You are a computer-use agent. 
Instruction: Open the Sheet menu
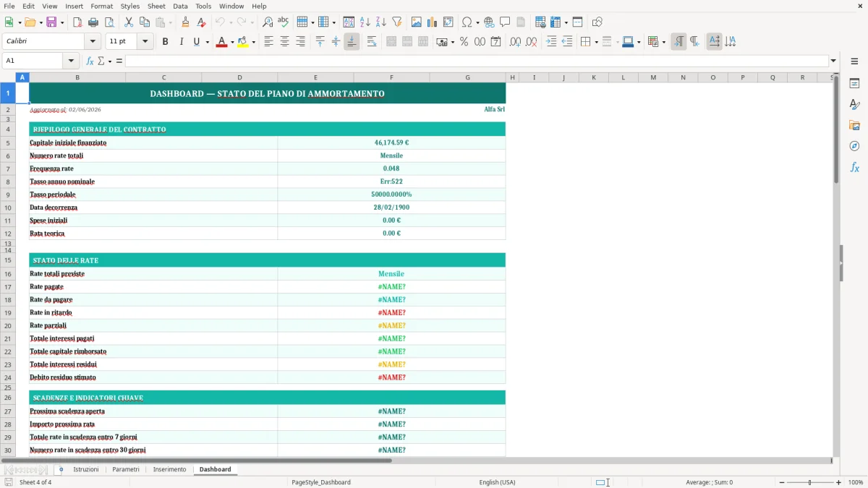(156, 6)
